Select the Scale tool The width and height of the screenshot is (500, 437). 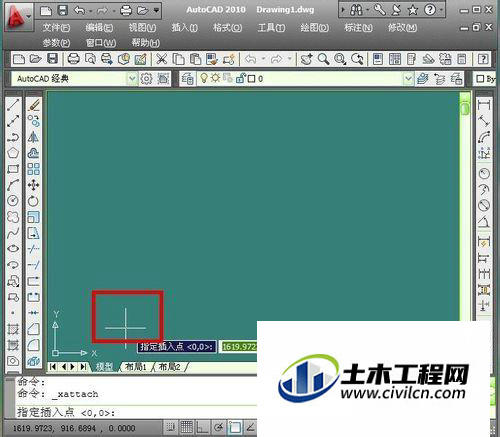tap(33, 217)
